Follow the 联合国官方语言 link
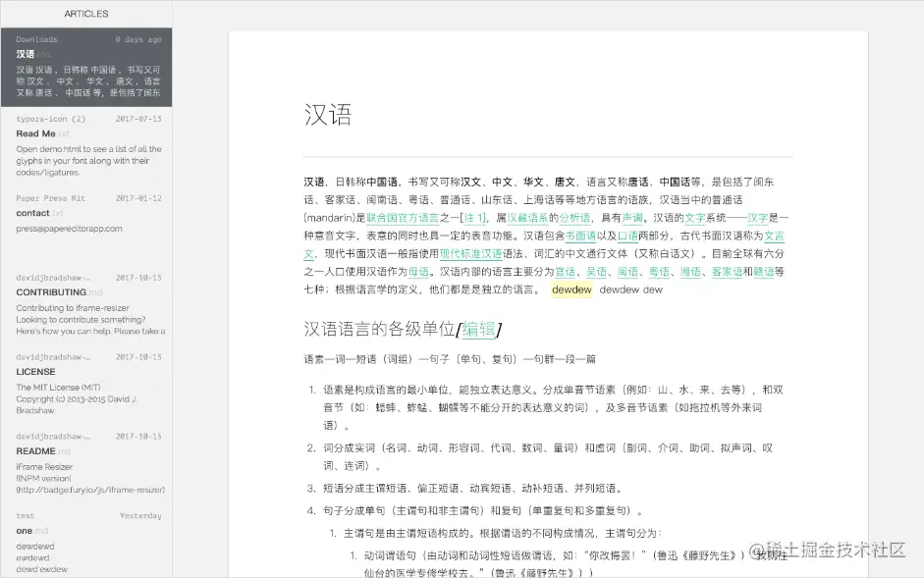 click(x=403, y=218)
